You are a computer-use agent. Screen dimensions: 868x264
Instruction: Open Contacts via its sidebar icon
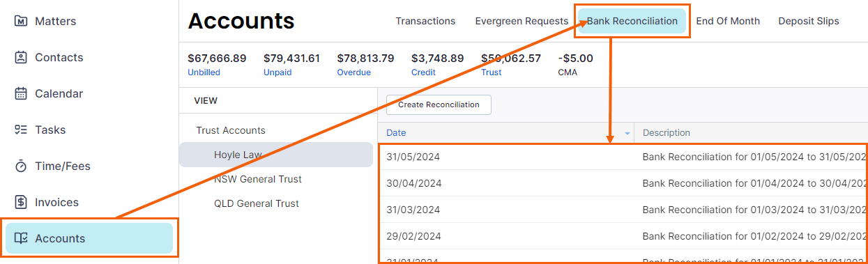click(21, 57)
